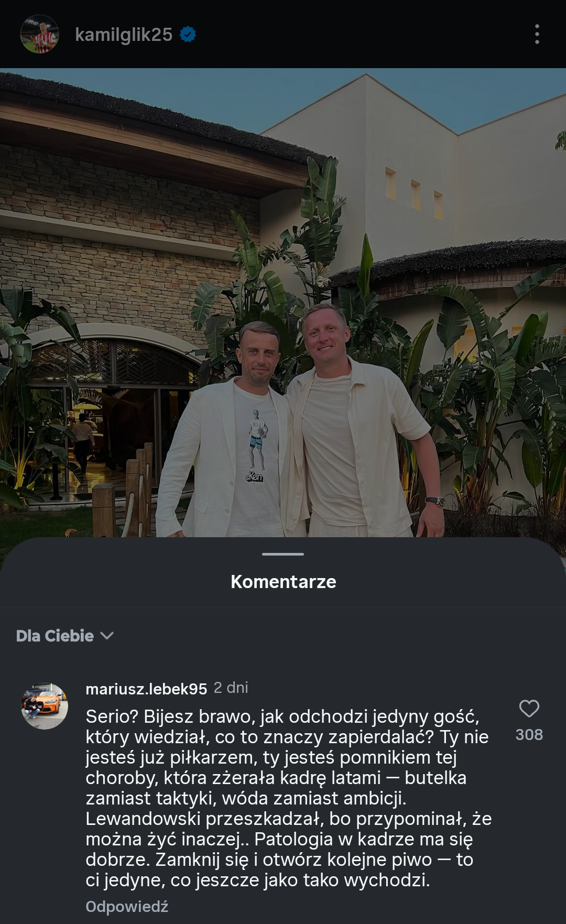Open kamilglik25's profile picture
This screenshot has width=566, height=924.
[39, 34]
